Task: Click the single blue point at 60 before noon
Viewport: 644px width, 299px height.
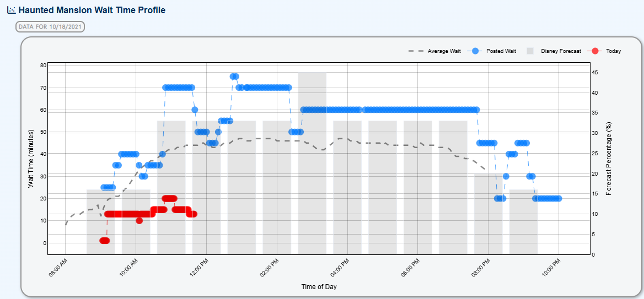Action: click(195, 110)
